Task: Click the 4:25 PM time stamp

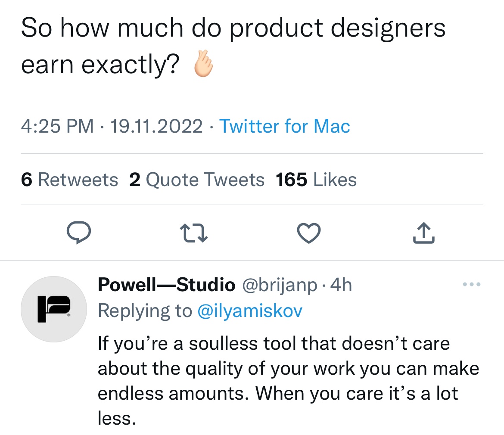Action: click(57, 126)
